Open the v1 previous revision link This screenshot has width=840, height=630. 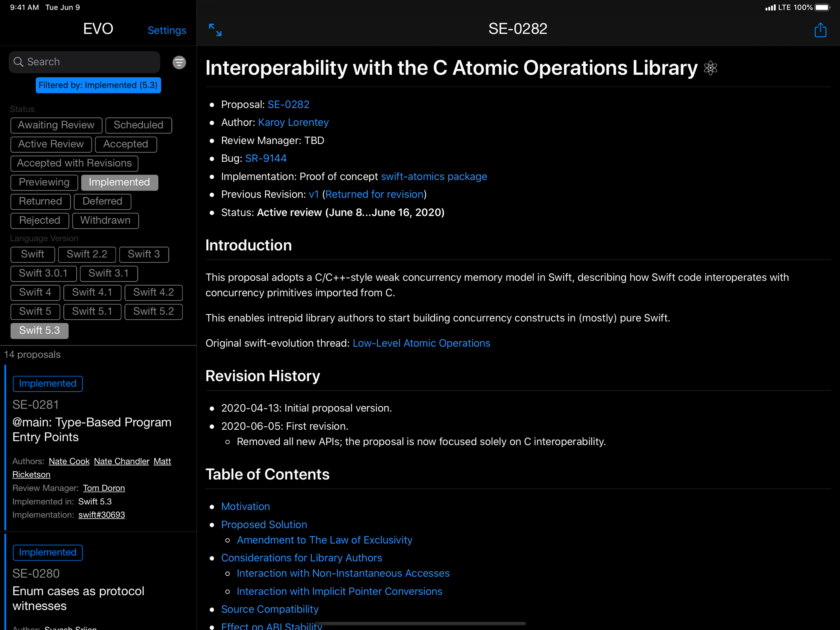coord(314,195)
